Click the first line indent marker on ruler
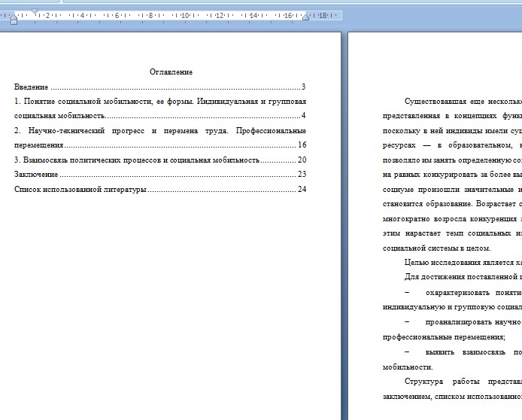Image resolution: width=522 pixels, height=420 pixels. click(x=35, y=11)
